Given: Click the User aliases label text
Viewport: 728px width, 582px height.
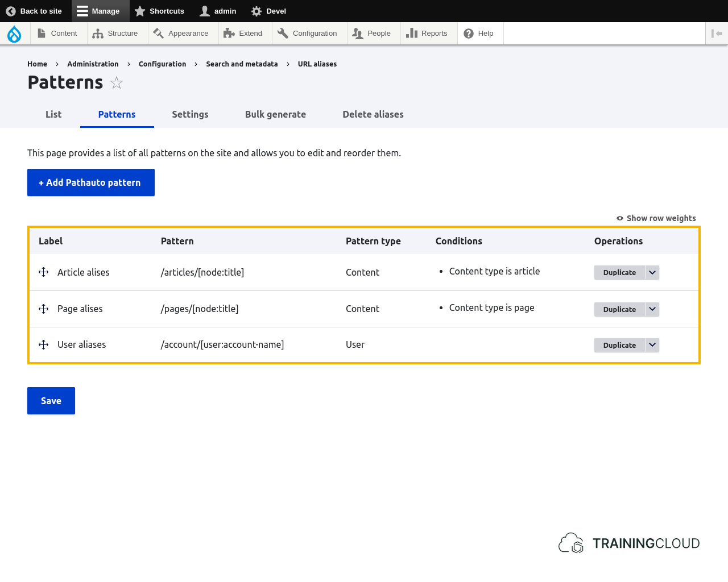Looking at the screenshot, I should click(81, 344).
